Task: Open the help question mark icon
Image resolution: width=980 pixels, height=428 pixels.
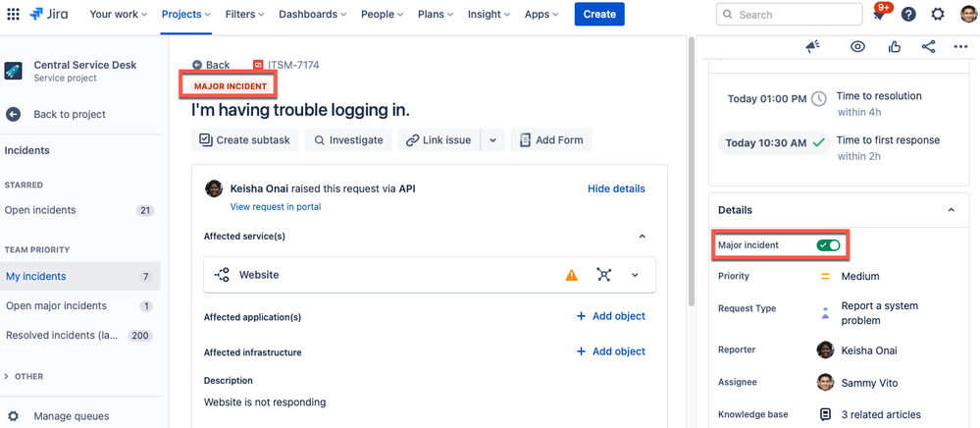Action: tap(908, 15)
